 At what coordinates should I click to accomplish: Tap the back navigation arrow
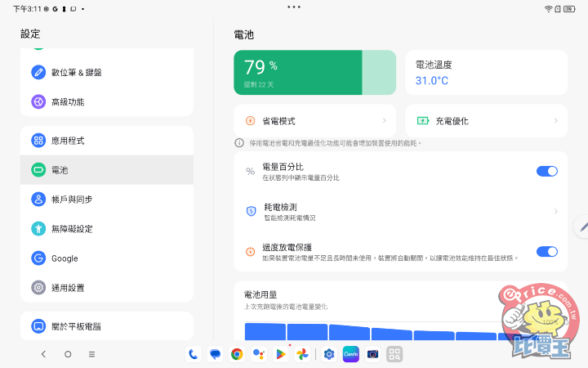[43, 354]
